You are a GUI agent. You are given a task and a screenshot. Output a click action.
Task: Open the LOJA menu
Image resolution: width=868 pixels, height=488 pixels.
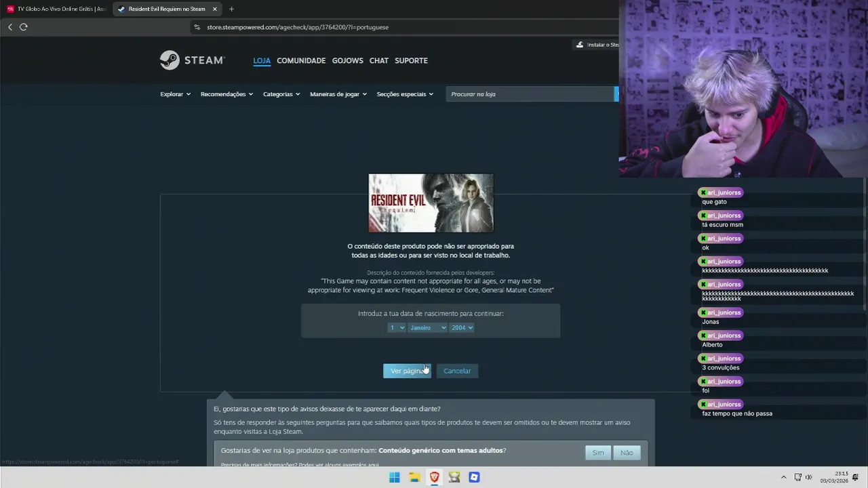(262, 60)
